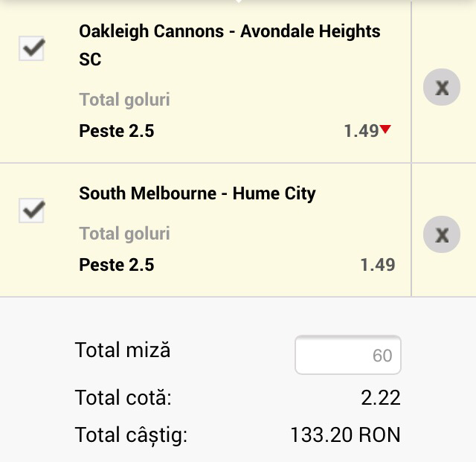The width and height of the screenshot is (476, 462).
Task: Click the small pointer arrow at top
Action: coord(238,1)
